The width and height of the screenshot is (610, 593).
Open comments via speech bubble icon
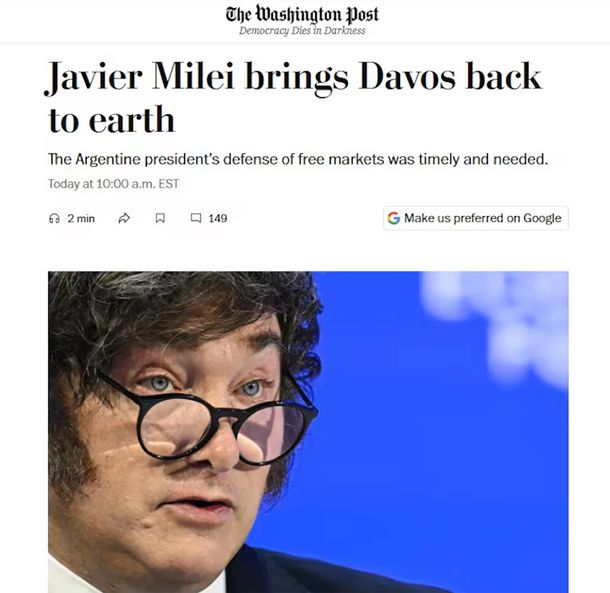tap(196, 218)
